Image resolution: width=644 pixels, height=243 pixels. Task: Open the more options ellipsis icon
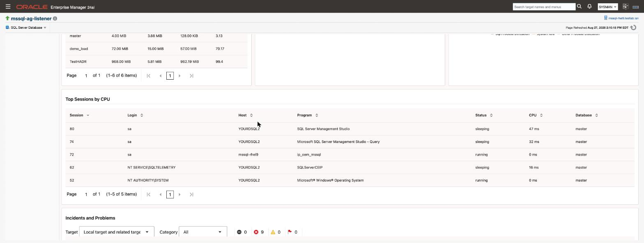pos(635,7)
